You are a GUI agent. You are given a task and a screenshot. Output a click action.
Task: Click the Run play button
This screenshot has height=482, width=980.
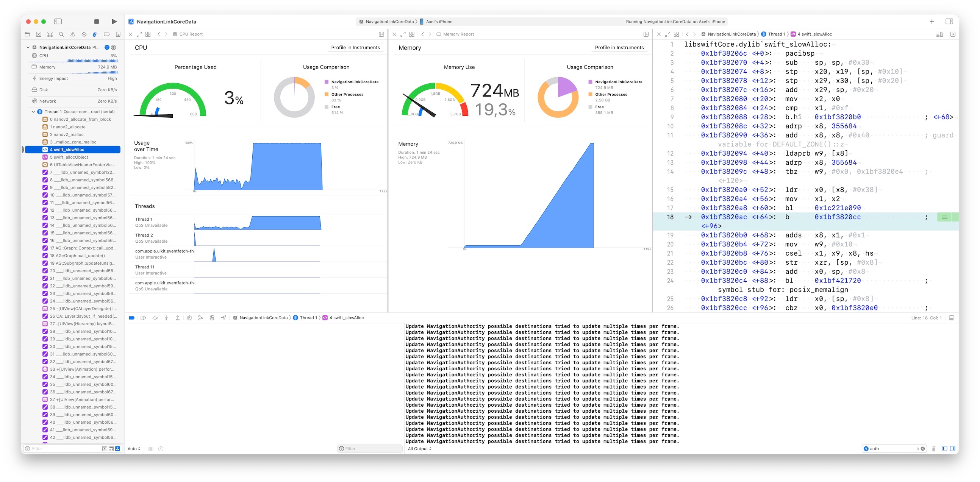114,22
